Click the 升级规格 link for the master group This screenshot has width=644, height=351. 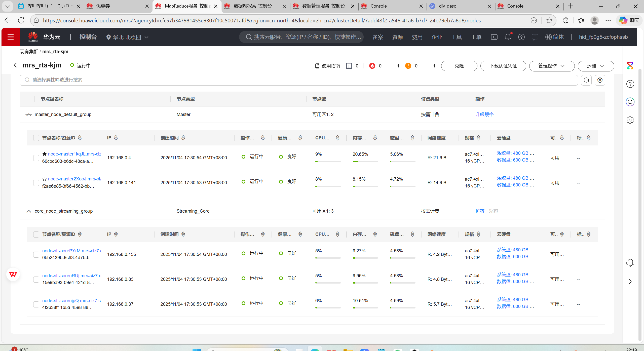[x=484, y=114]
